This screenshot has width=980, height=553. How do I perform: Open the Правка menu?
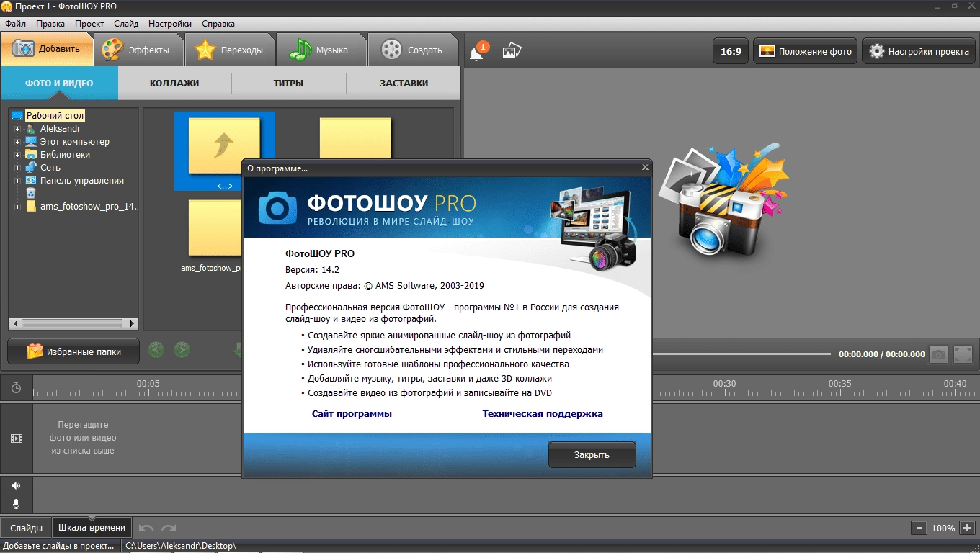(x=50, y=24)
